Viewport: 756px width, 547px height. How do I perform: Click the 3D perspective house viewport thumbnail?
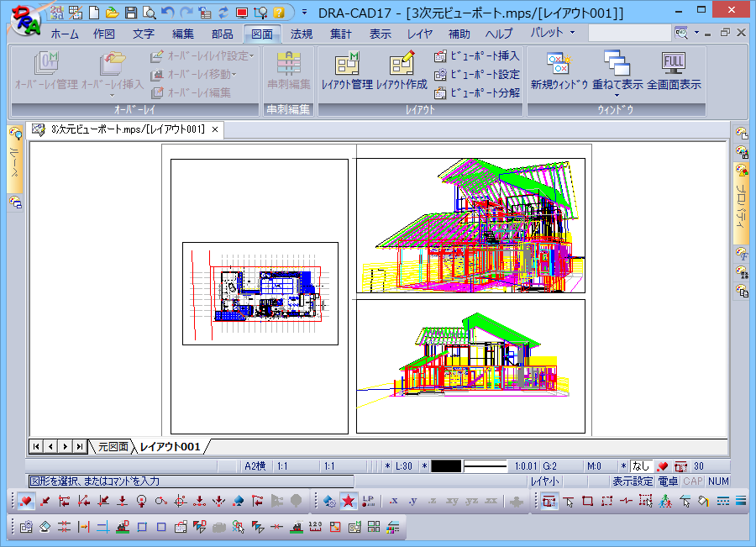pos(470,226)
